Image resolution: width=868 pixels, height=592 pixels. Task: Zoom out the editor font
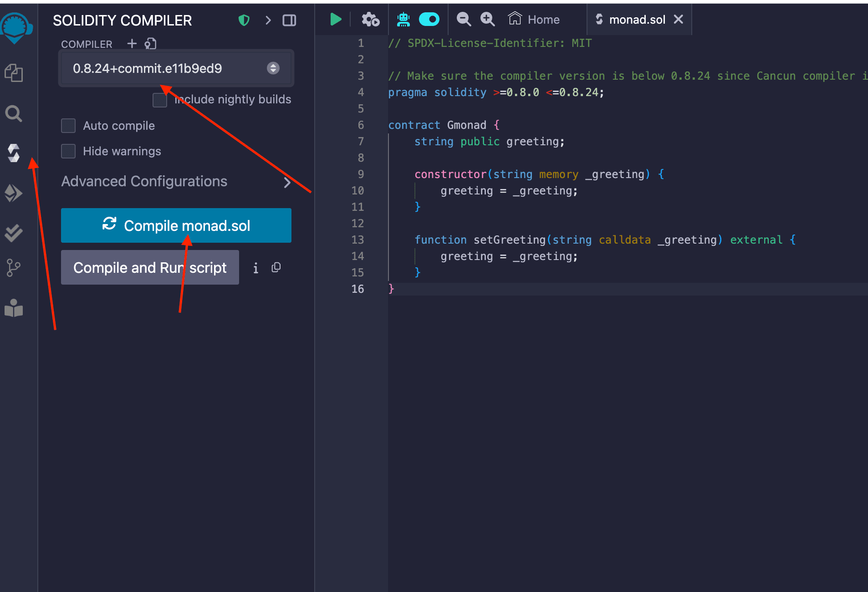tap(464, 19)
